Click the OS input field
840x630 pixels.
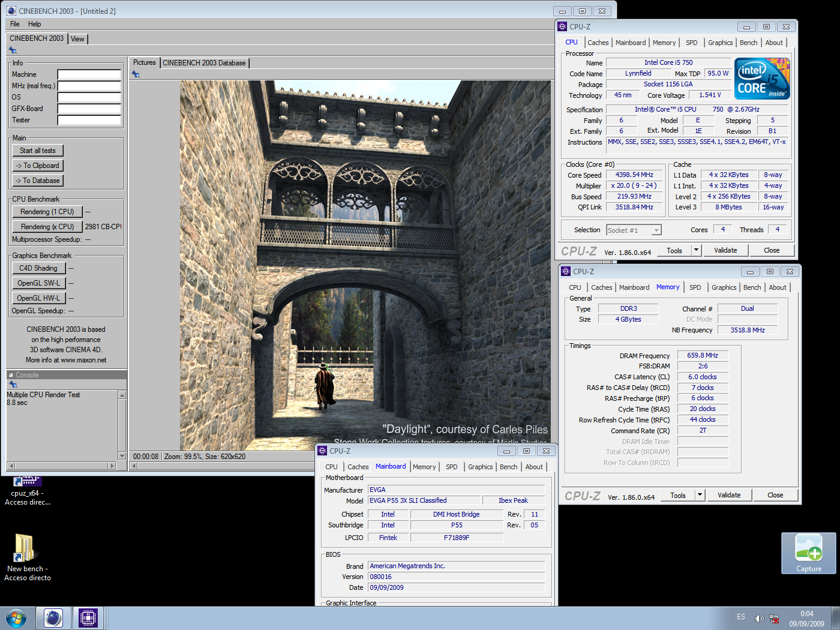click(x=89, y=97)
